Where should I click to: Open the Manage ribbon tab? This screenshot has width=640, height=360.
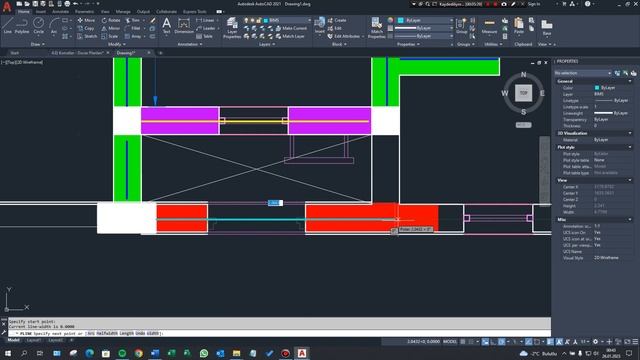[123, 11]
